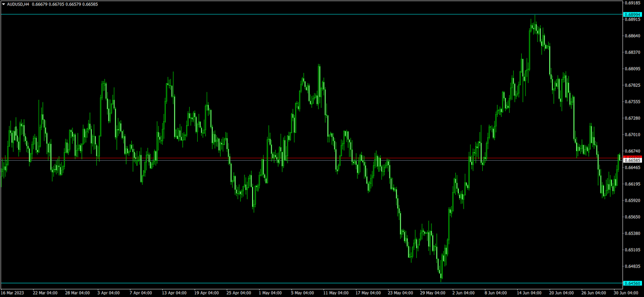This screenshot has height=297, width=644.
Task: Click the triangle icon before AUDUSD,H4
Action: [x=3, y=4]
